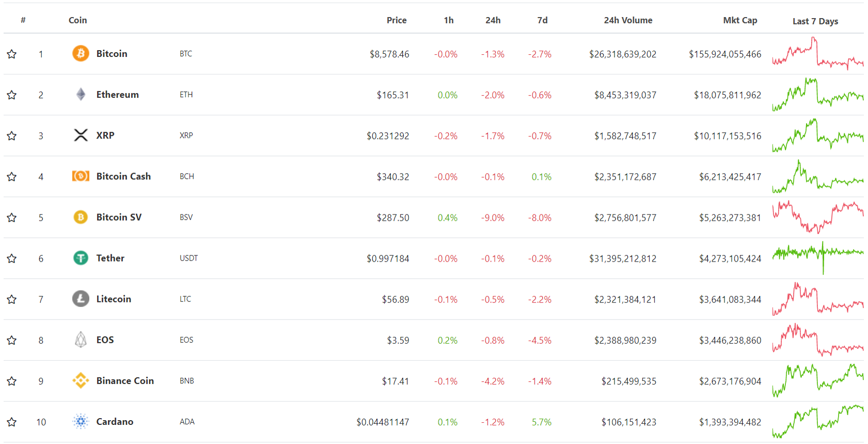Click Litecoin price $56.89
Image resolution: width=868 pixels, height=444 pixels.
click(396, 299)
